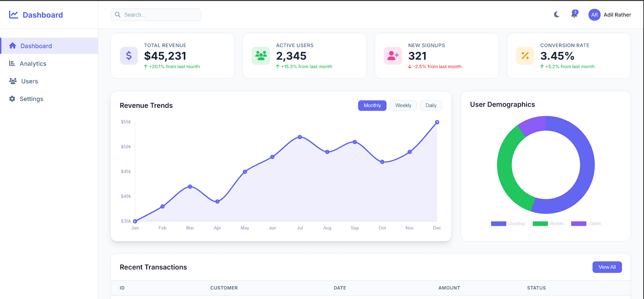The width and height of the screenshot is (644, 299).
Task: Click the Jul peak data point
Action: point(300,137)
